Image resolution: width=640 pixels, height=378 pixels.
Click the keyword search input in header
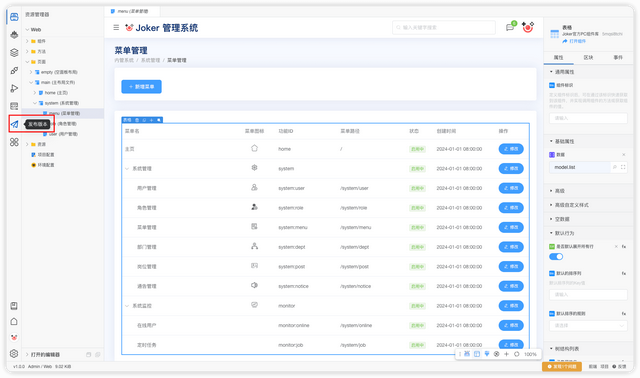(444, 27)
